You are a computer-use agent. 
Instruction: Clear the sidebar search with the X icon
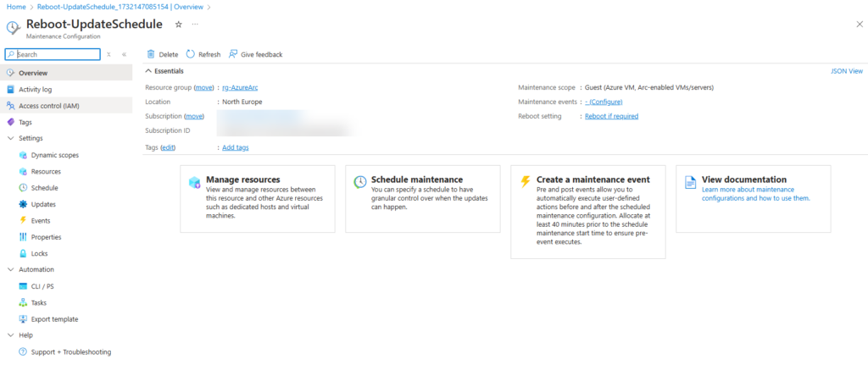tap(109, 54)
